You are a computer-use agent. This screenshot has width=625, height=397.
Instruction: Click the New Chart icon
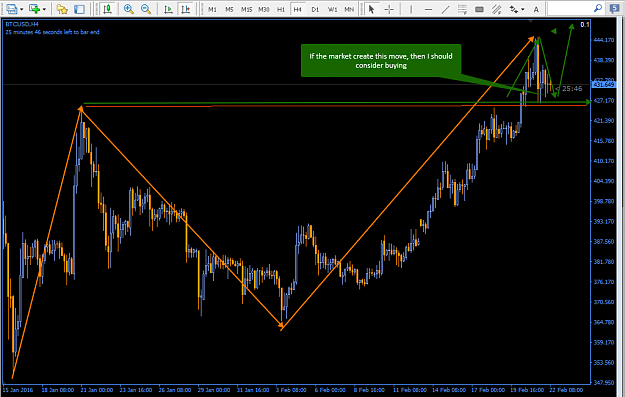(x=34, y=9)
